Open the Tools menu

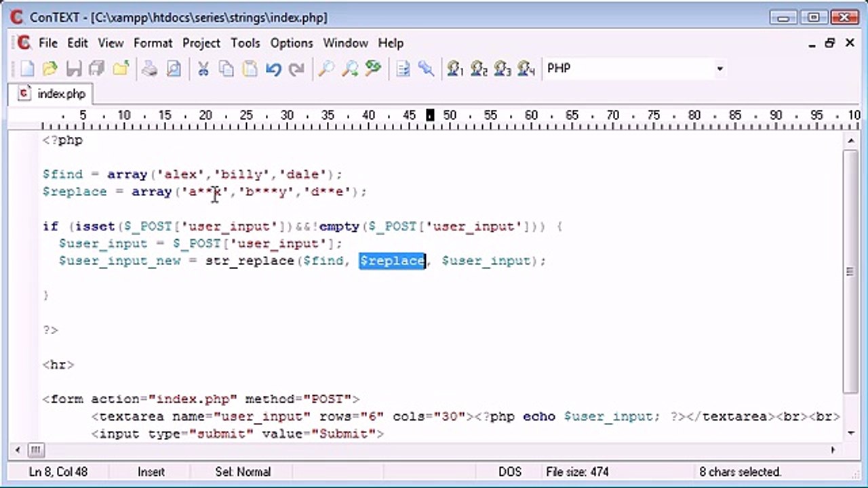point(245,43)
